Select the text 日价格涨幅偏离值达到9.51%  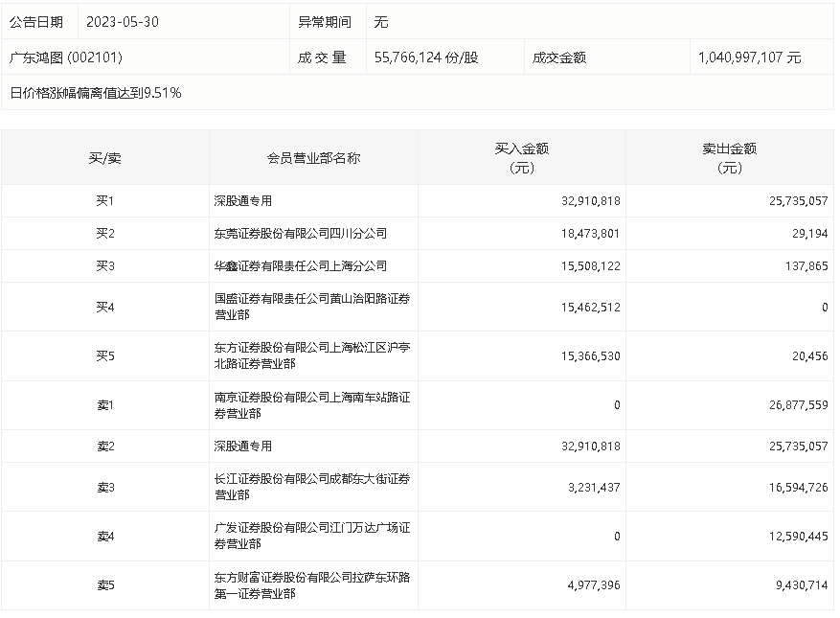(x=96, y=93)
